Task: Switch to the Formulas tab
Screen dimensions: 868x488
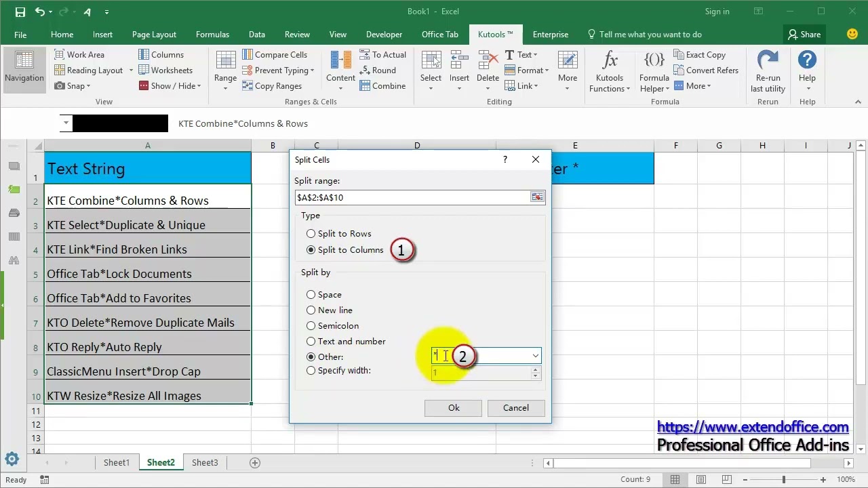Action: tap(212, 35)
